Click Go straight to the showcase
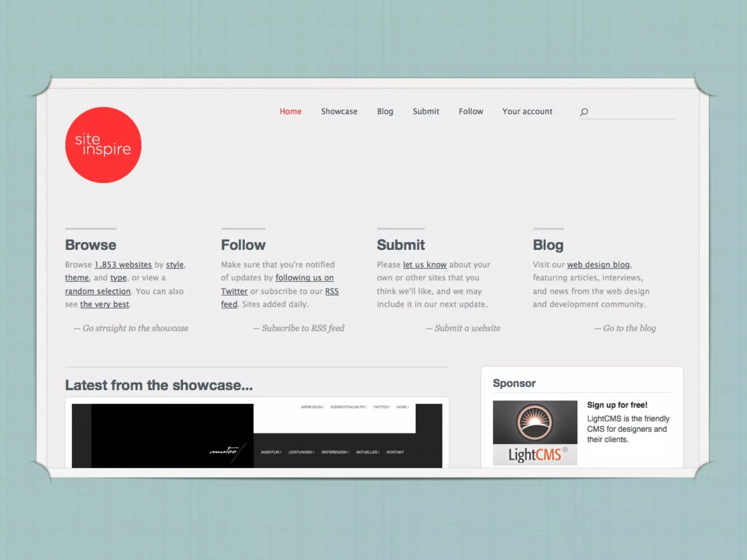Image resolution: width=747 pixels, height=560 pixels. click(x=135, y=328)
